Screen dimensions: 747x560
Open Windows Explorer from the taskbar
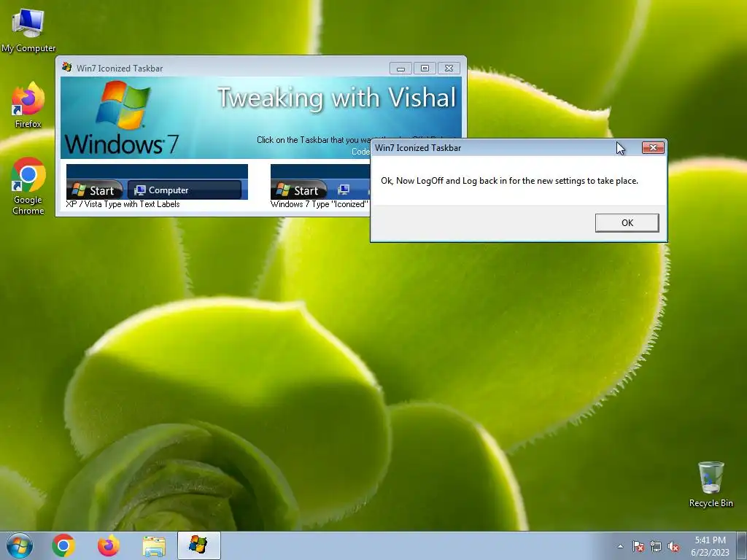pos(154,545)
